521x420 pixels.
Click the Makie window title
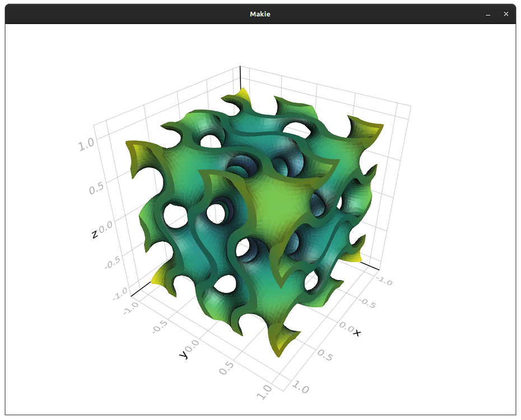259,14
